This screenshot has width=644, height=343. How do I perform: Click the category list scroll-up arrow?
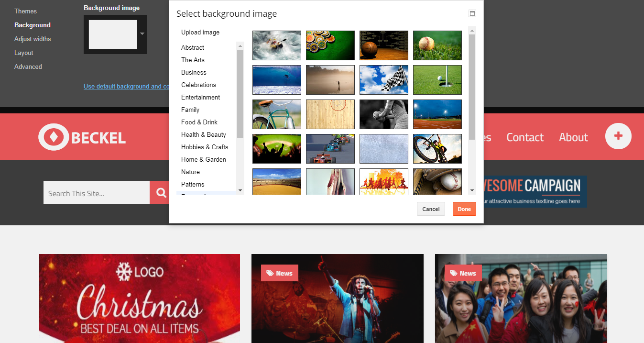point(240,45)
